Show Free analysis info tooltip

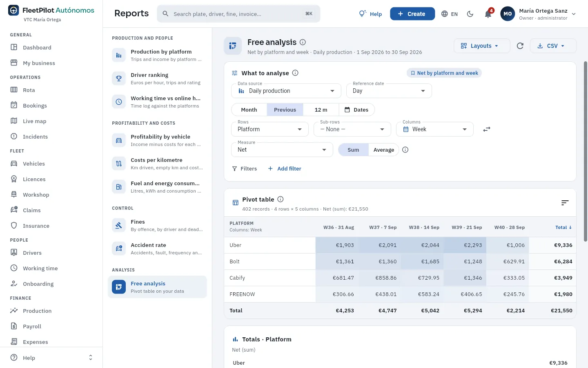point(303,42)
